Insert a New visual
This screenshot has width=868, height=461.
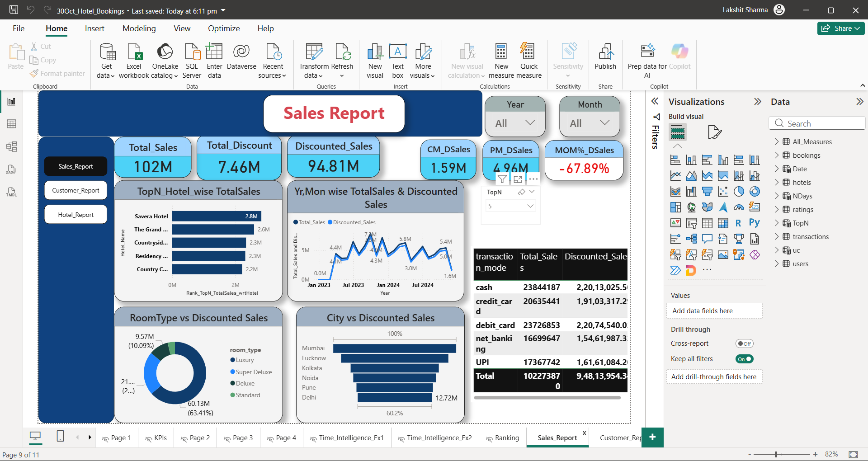[x=375, y=61]
